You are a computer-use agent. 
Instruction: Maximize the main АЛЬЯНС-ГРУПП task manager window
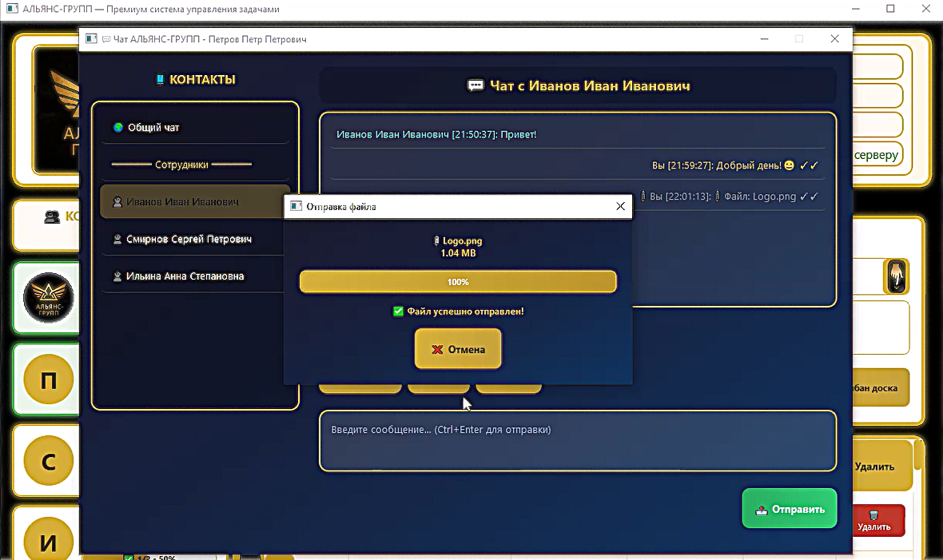(891, 9)
